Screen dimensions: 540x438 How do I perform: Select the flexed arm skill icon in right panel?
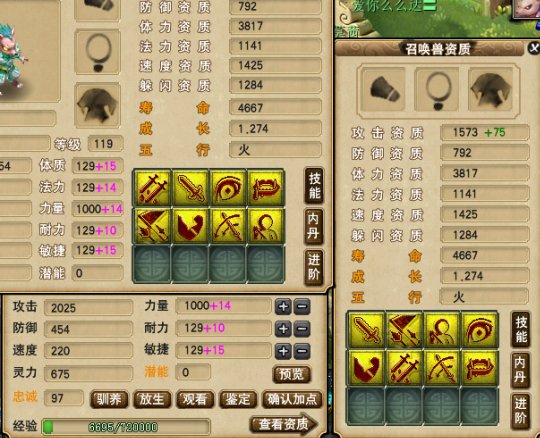click(x=366, y=368)
